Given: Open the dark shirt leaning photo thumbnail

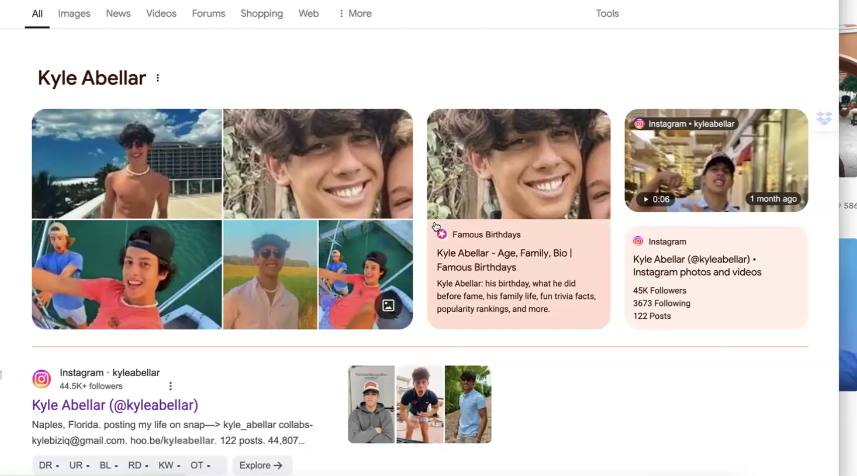Looking at the screenshot, I should (x=420, y=404).
